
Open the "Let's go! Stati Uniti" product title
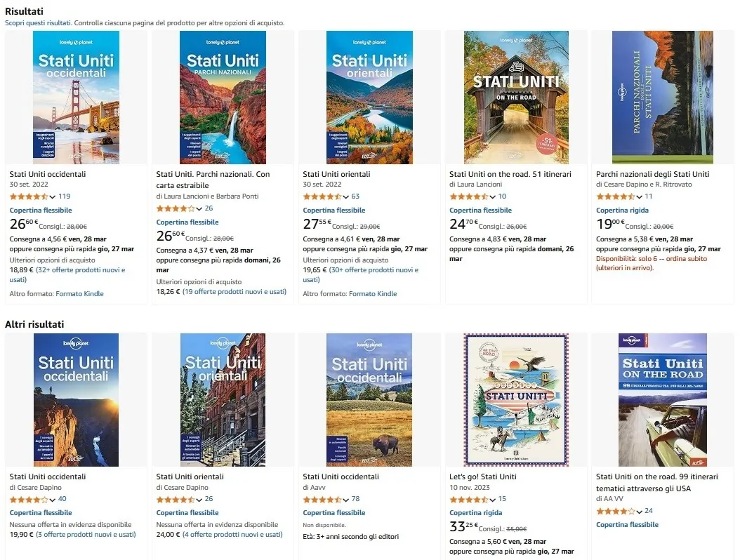[x=484, y=476]
